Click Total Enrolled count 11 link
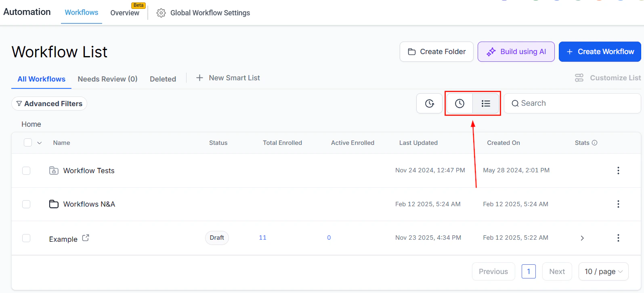 coord(262,238)
